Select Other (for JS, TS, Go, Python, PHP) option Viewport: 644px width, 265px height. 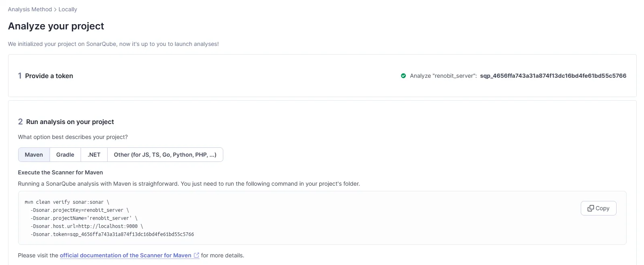pos(165,155)
